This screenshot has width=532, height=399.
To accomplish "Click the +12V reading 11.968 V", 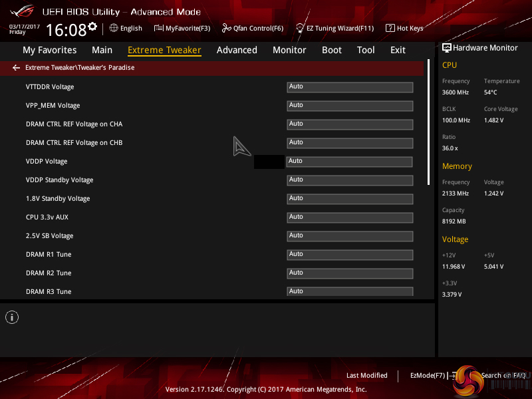I will pyautogui.click(x=454, y=267).
